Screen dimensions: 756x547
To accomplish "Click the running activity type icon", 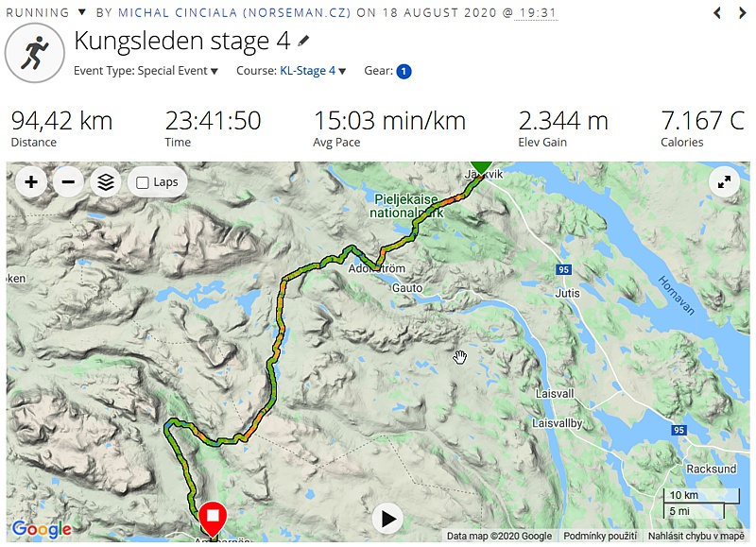I will (x=35, y=53).
